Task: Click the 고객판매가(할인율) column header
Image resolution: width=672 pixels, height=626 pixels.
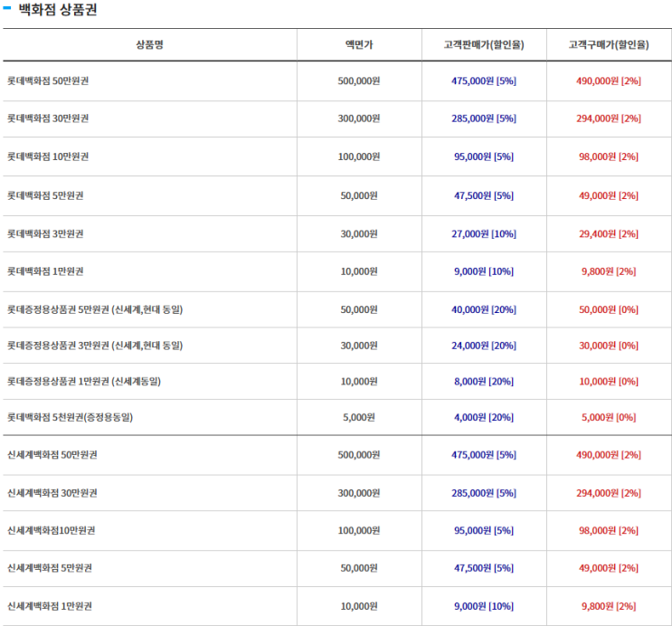Action: point(483,44)
